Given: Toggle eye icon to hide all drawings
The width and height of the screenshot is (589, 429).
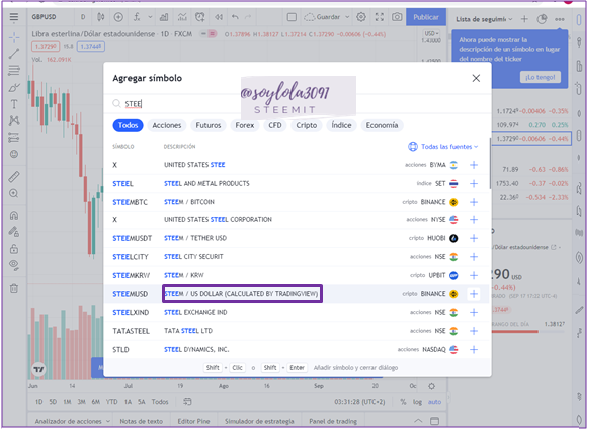Looking at the screenshot, I should [14, 265].
